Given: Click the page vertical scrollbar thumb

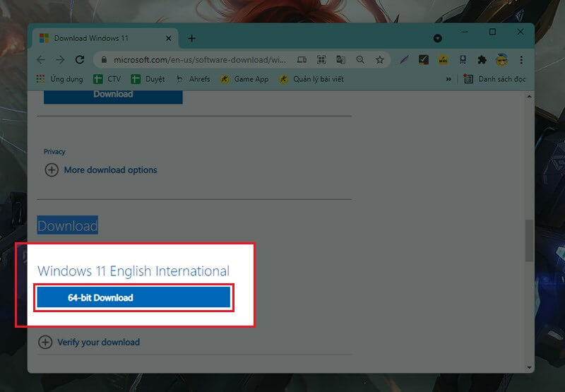Looking at the screenshot, I should coord(529,240).
